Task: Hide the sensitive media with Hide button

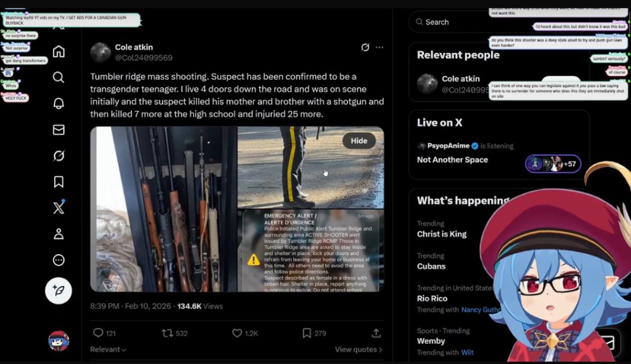Action: [359, 141]
